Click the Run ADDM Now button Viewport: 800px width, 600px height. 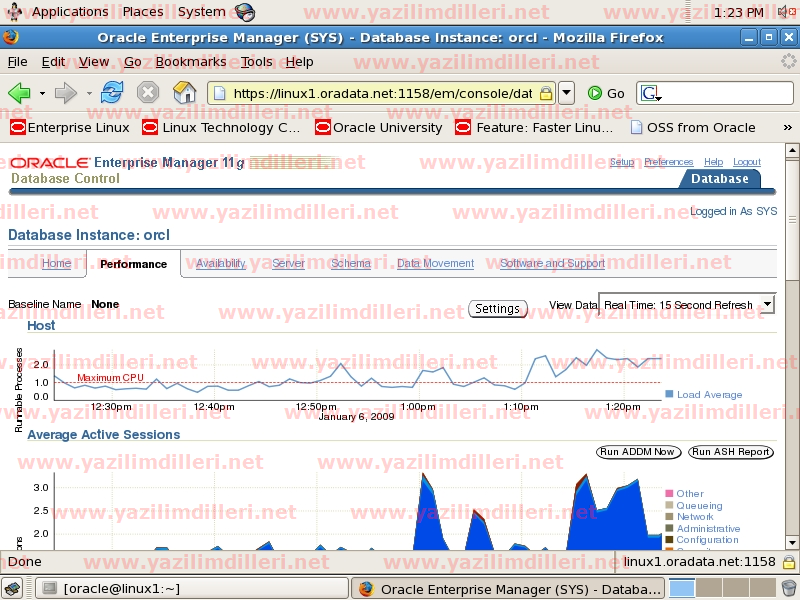click(x=638, y=452)
